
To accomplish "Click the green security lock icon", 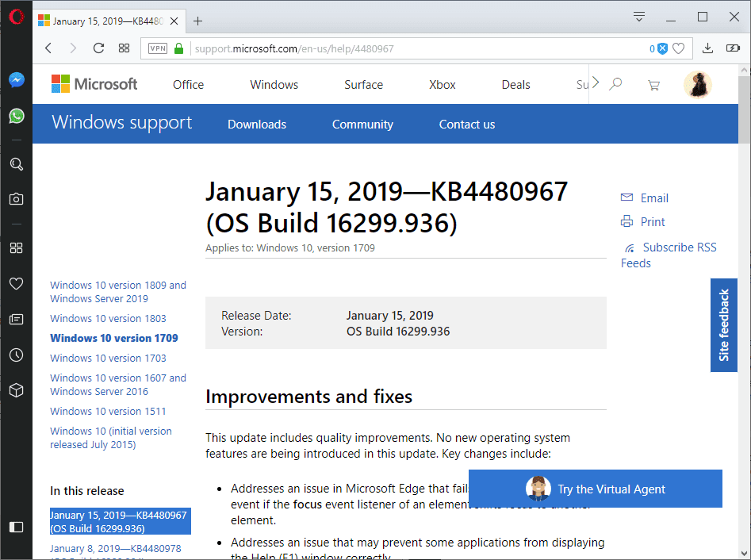I will coord(178,48).
